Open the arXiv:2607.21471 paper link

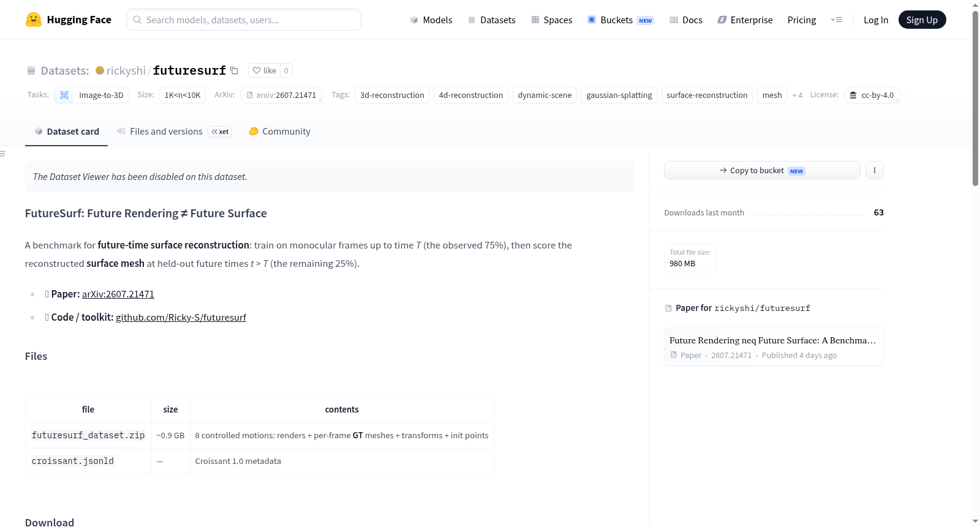coord(118,294)
